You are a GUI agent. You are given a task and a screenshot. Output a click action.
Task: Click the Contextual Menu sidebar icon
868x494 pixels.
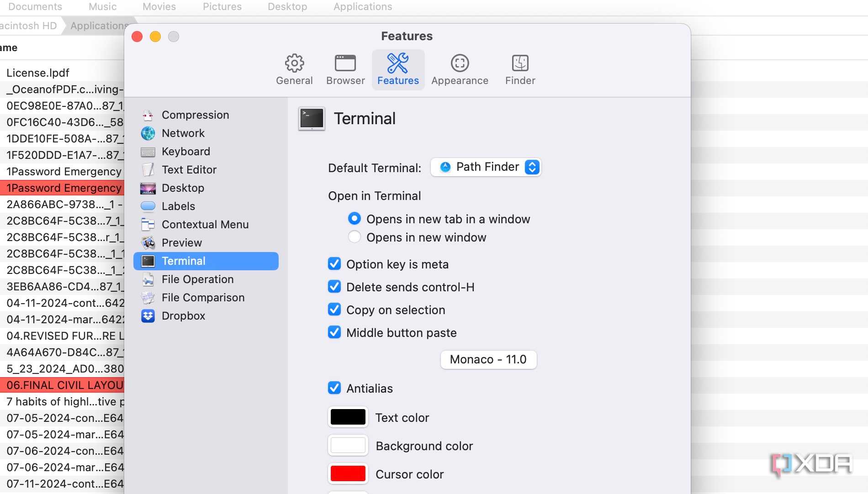[x=148, y=225]
